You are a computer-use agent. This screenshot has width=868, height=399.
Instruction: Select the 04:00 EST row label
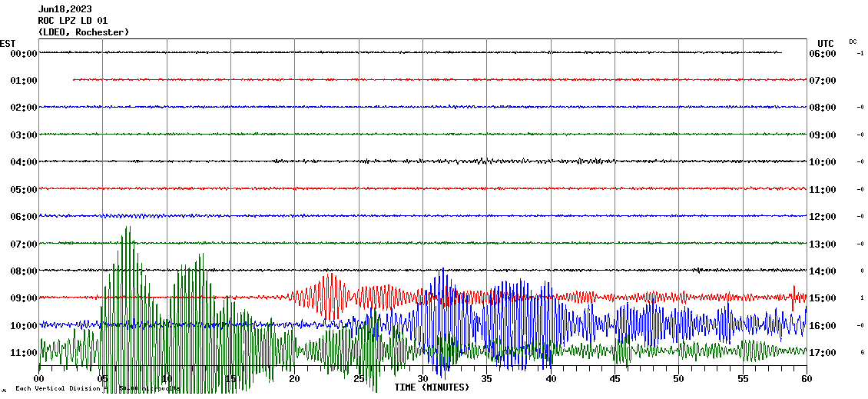(24, 162)
